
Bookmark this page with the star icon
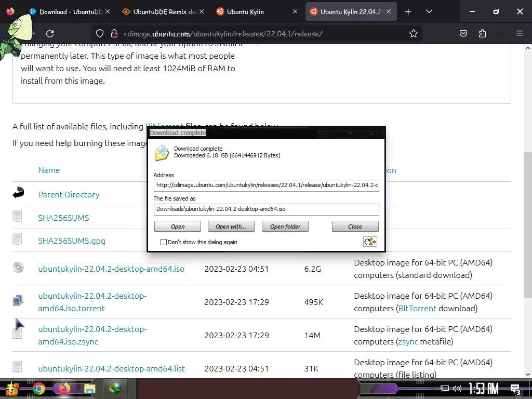coord(413,33)
